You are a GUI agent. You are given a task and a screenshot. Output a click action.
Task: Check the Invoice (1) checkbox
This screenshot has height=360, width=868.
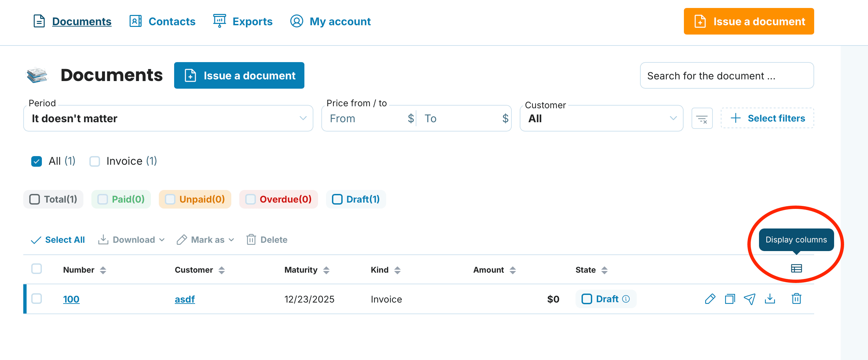point(95,161)
